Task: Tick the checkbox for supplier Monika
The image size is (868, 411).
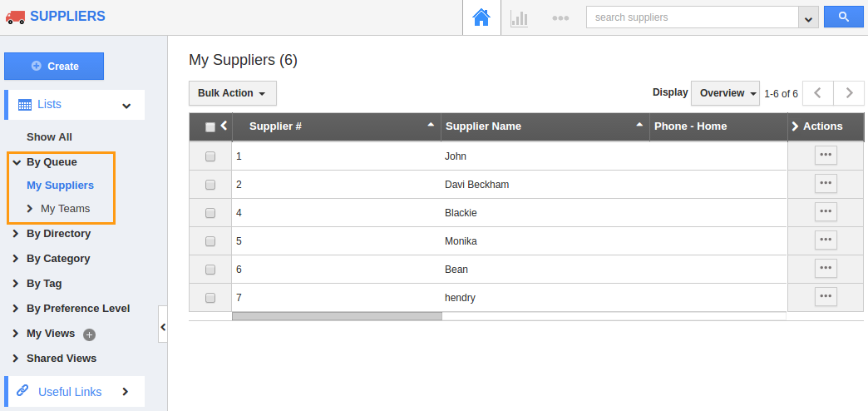Action: point(210,241)
